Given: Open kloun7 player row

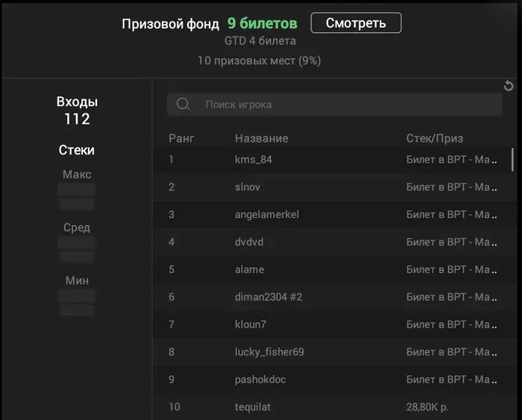Looking at the screenshot, I should coord(251,325).
